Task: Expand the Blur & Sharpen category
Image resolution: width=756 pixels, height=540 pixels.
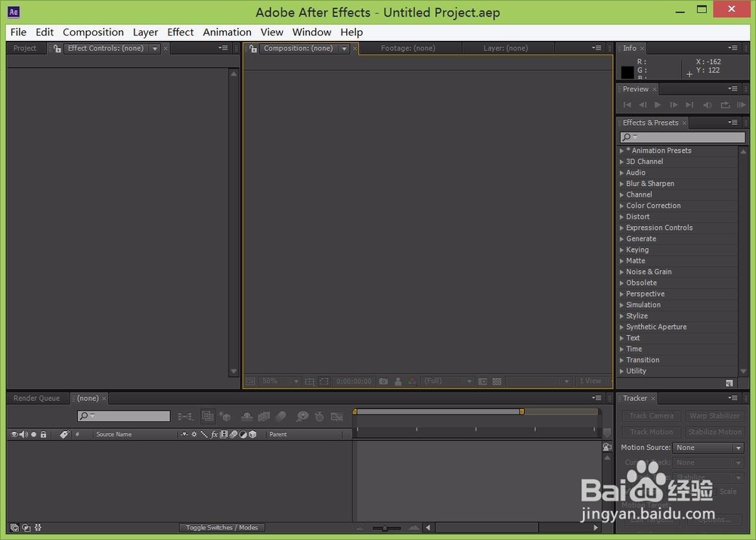Action: [621, 184]
